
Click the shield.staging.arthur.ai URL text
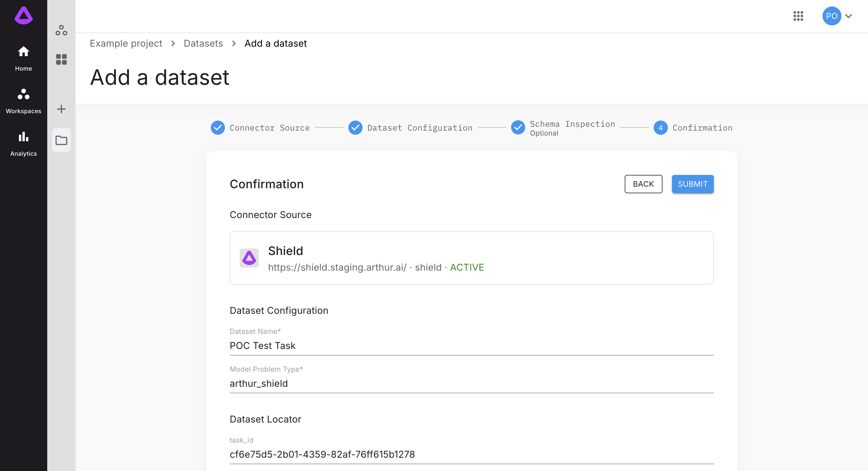(337, 267)
